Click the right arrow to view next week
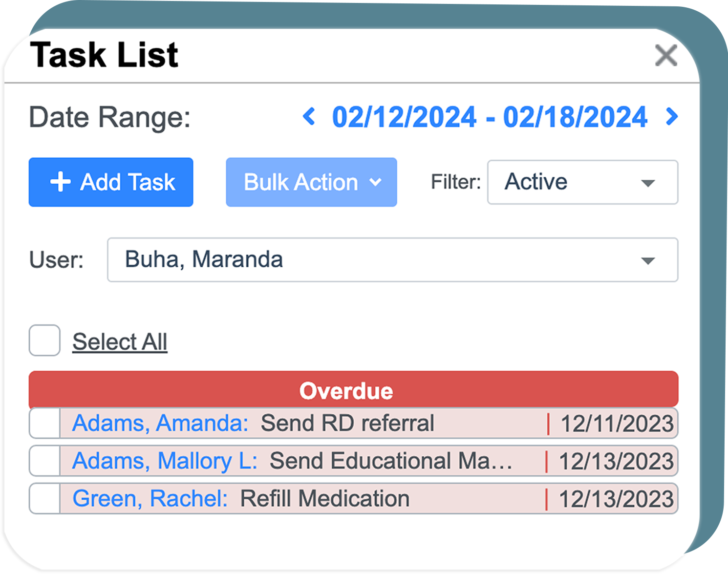The height and width of the screenshot is (574, 728). pyautogui.click(x=671, y=116)
